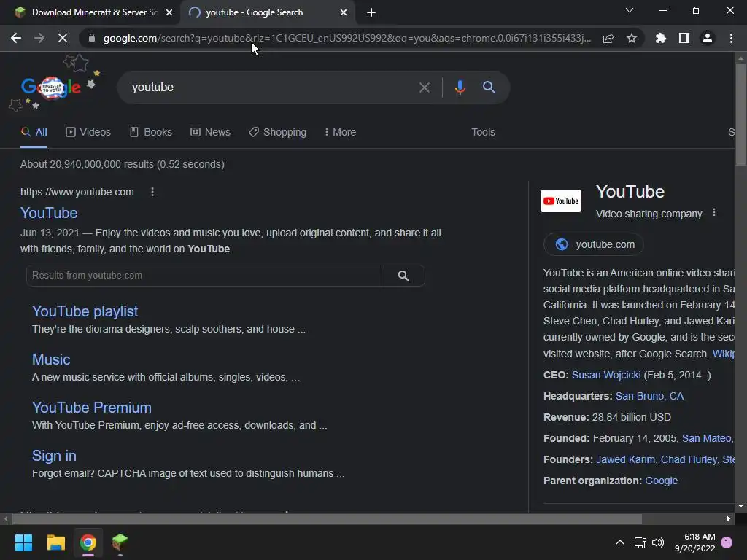This screenshot has height=560, width=747.
Task: Open Minecraft launcher from taskbar
Action: 120,542
